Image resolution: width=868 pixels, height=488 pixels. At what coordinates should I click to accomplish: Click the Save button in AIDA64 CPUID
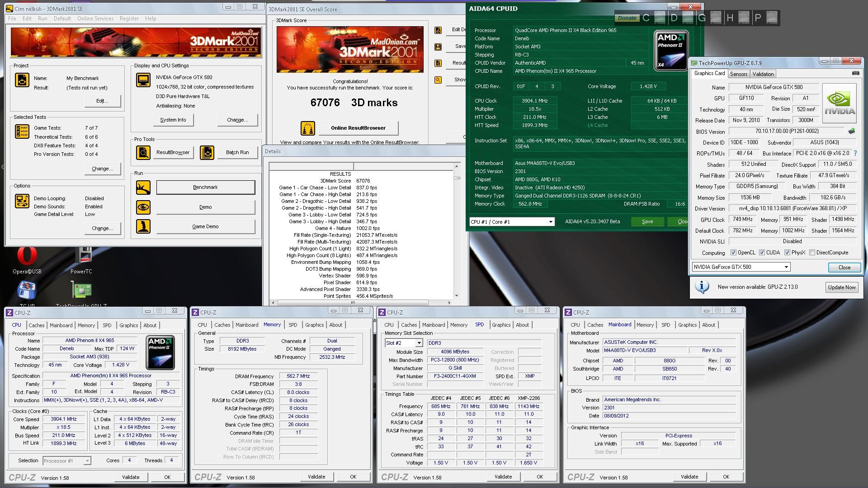647,221
